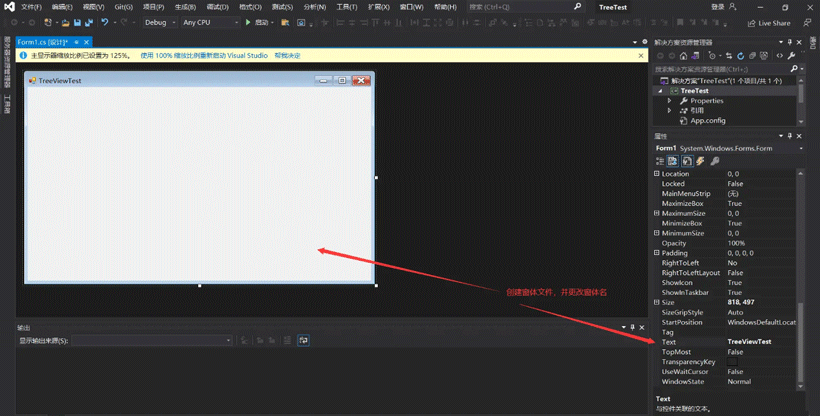
Task: Click the Home icon in Solution Explorer
Action: [683, 56]
